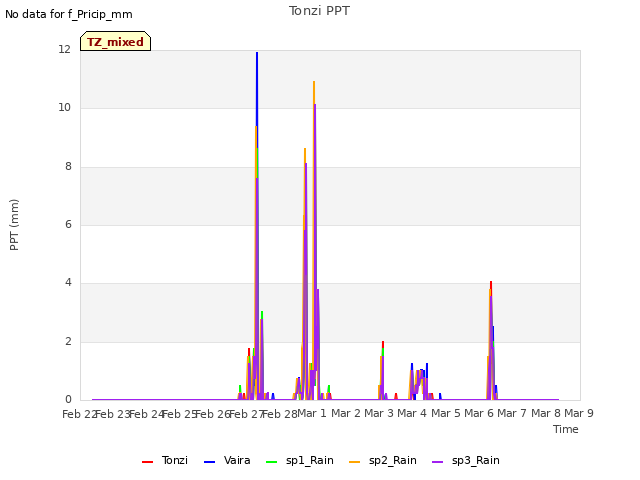Toggle the sp1_Rain legend entry
Screen dimensions: 640x480
tap(300, 460)
